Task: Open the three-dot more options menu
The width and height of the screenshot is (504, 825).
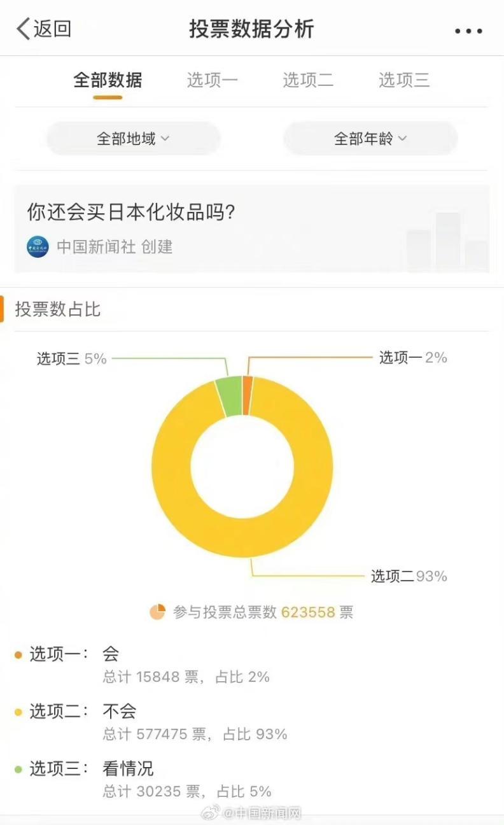Action: tap(468, 31)
